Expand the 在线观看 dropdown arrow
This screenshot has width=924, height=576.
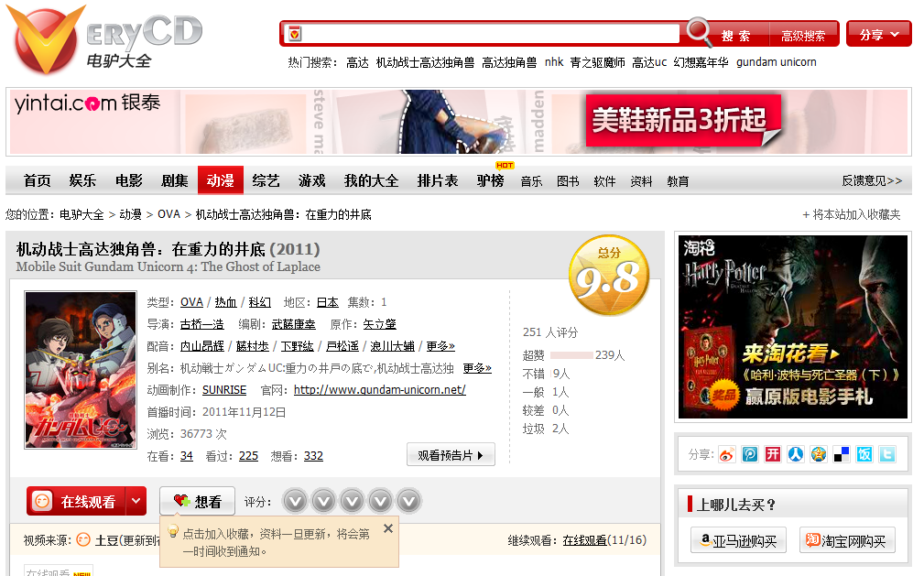[136, 501]
